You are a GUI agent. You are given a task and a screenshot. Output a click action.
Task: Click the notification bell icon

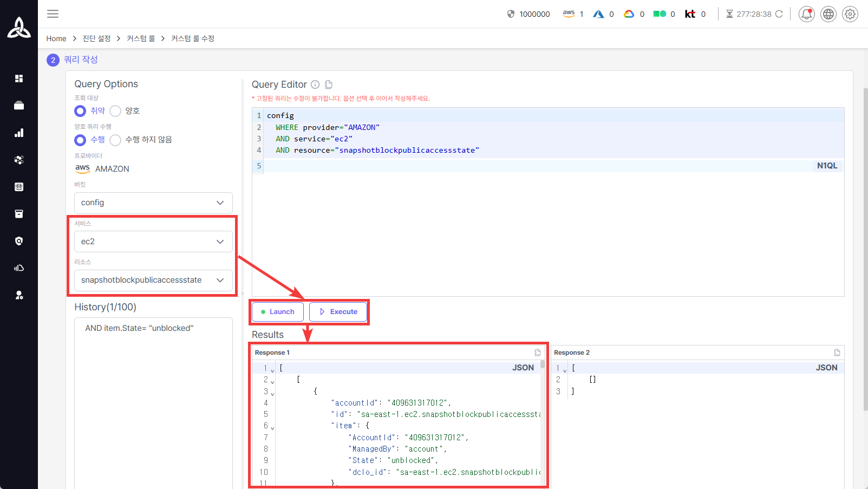click(806, 14)
